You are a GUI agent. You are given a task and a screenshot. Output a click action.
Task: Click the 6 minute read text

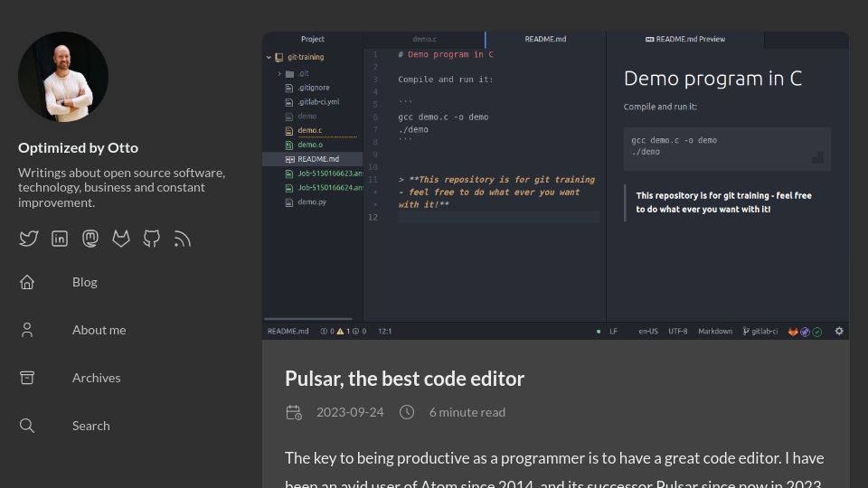click(x=467, y=412)
